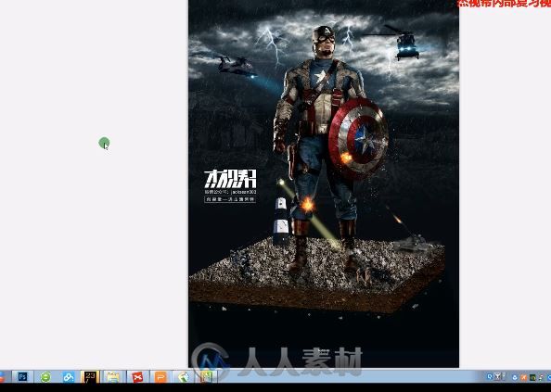This screenshot has width=551, height=392.
Task: Open the green arrow taskbar icon
Action: pos(184,377)
